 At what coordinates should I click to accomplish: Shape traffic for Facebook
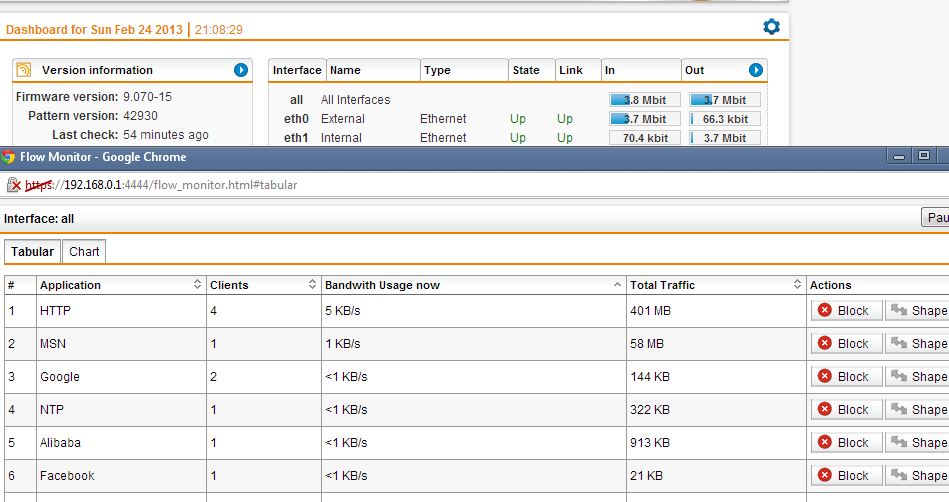(x=917, y=475)
